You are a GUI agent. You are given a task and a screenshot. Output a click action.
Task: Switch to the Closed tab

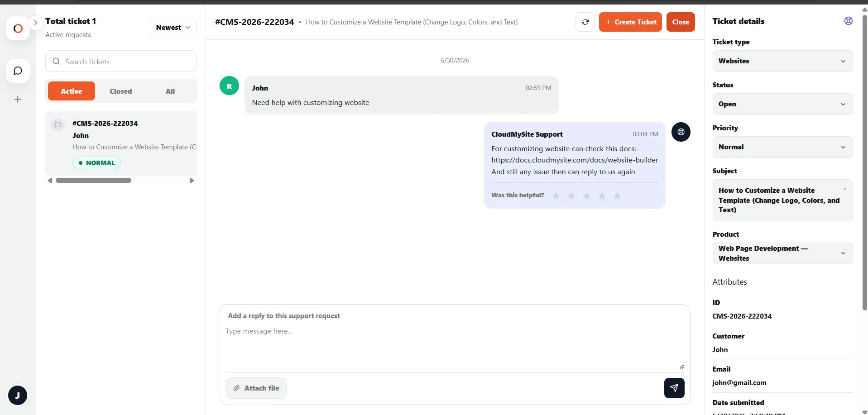121,91
